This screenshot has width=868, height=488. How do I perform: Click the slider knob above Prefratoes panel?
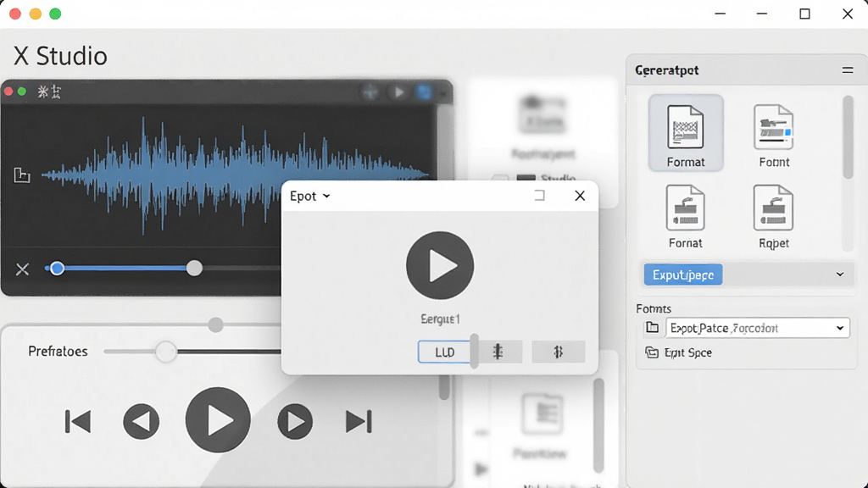(x=216, y=324)
